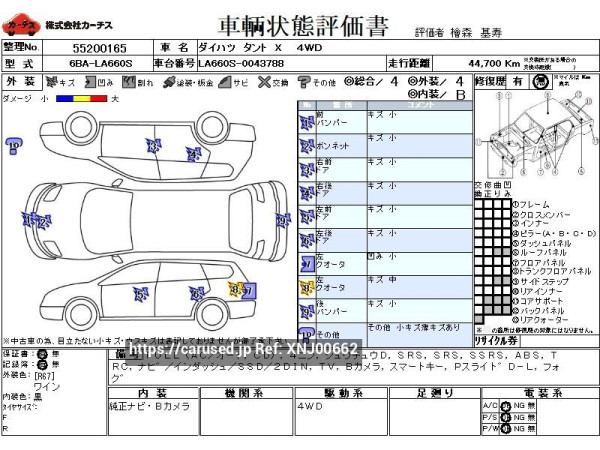
Task: Click chassis number LA660S-0043788
Action: [x=241, y=64]
